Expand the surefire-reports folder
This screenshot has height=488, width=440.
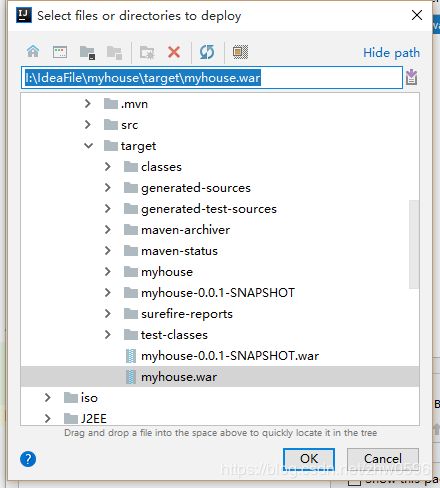click(x=108, y=314)
